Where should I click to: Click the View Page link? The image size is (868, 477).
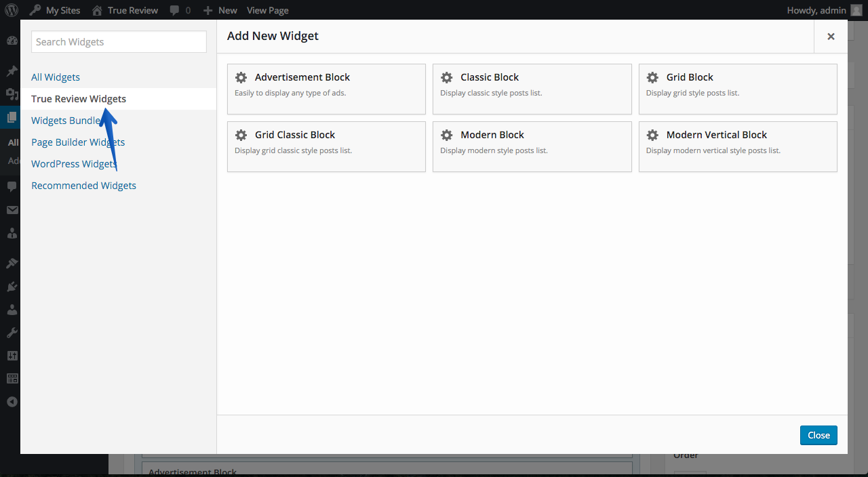pos(268,10)
